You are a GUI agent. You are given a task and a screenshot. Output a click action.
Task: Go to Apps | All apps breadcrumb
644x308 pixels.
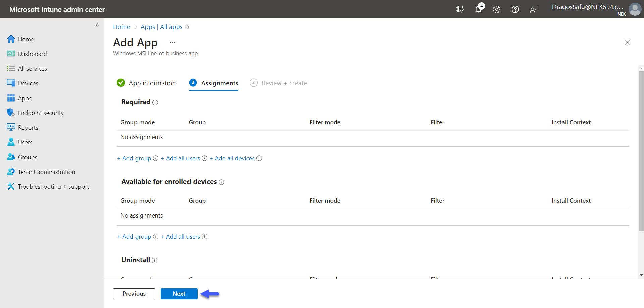pos(161,27)
